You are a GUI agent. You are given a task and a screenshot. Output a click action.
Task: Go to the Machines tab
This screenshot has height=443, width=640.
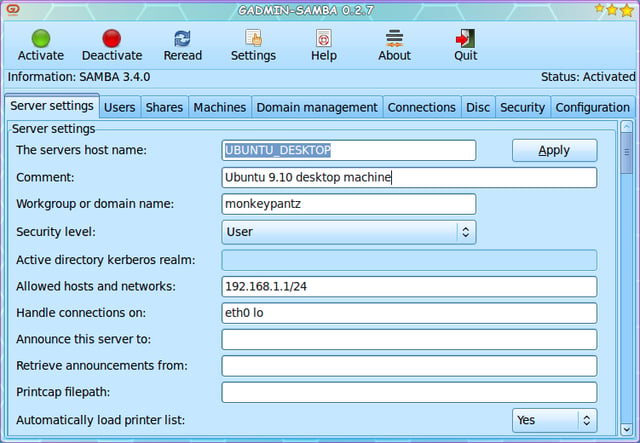(220, 107)
